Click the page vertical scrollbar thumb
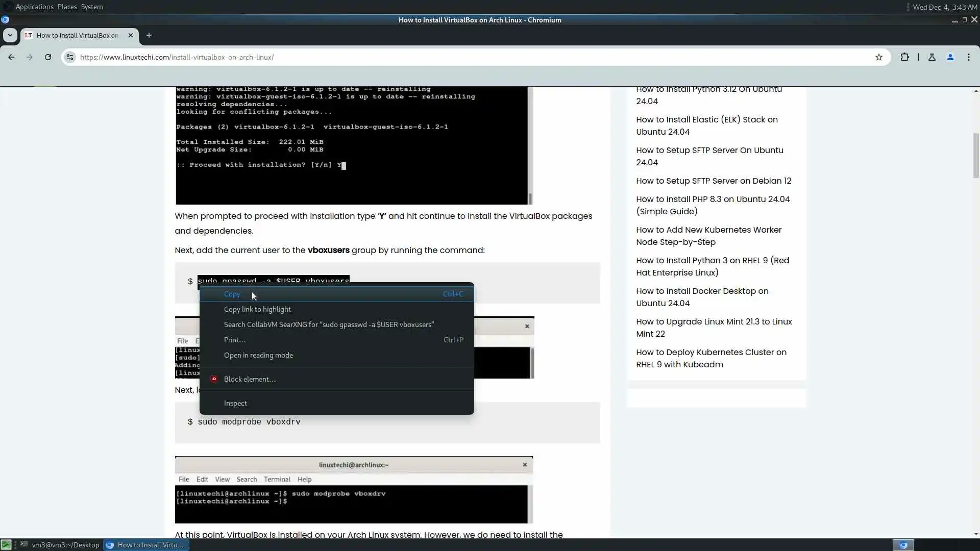This screenshot has height=551, width=980. (x=976, y=156)
